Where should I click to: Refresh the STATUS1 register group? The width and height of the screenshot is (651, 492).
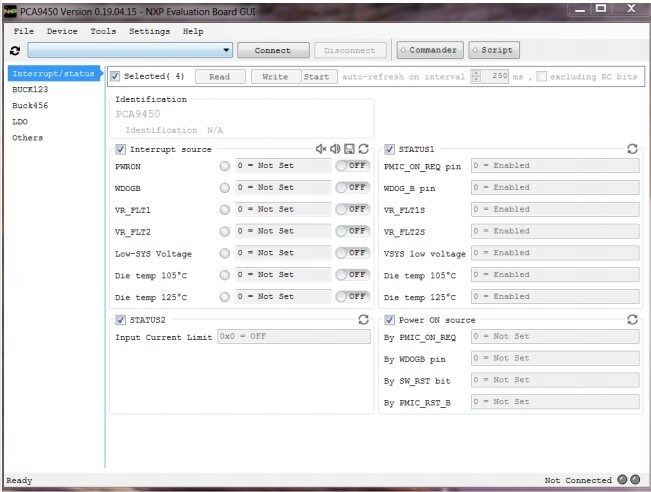pyautogui.click(x=632, y=149)
